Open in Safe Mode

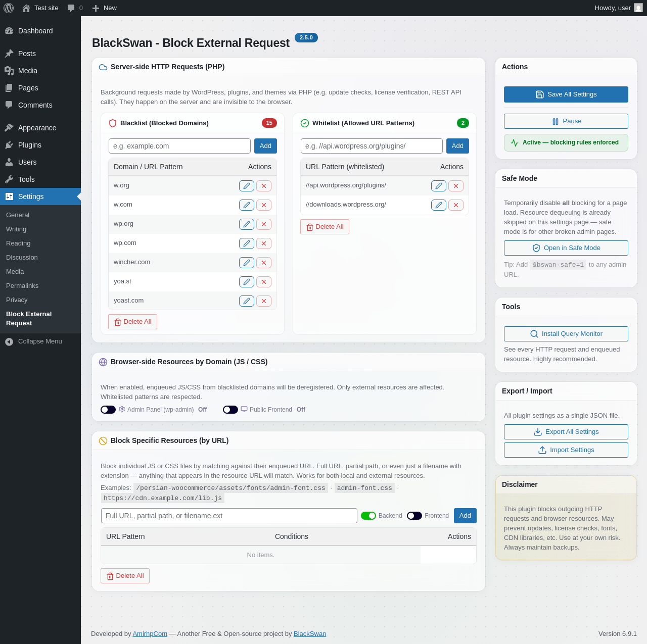(x=566, y=248)
